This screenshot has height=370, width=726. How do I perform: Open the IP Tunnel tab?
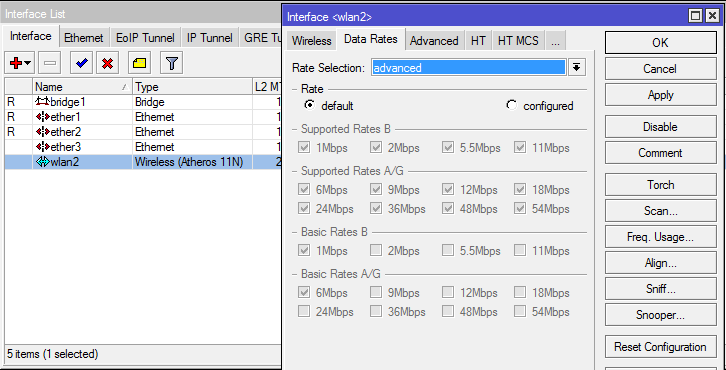point(209,38)
